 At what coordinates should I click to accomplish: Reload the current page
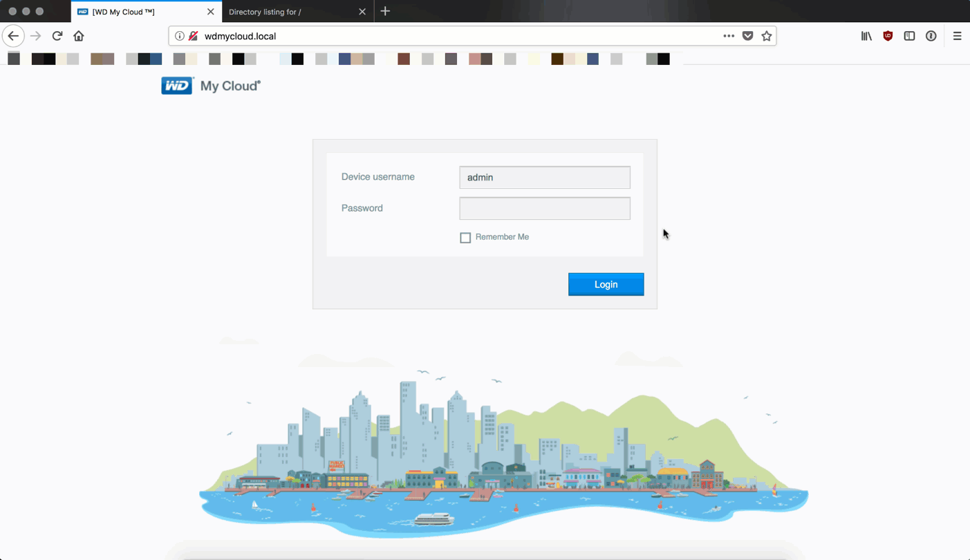coord(57,36)
